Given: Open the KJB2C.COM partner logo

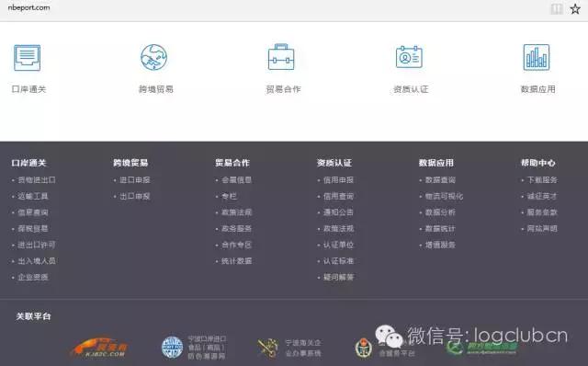Looking at the screenshot, I should click(x=99, y=348).
